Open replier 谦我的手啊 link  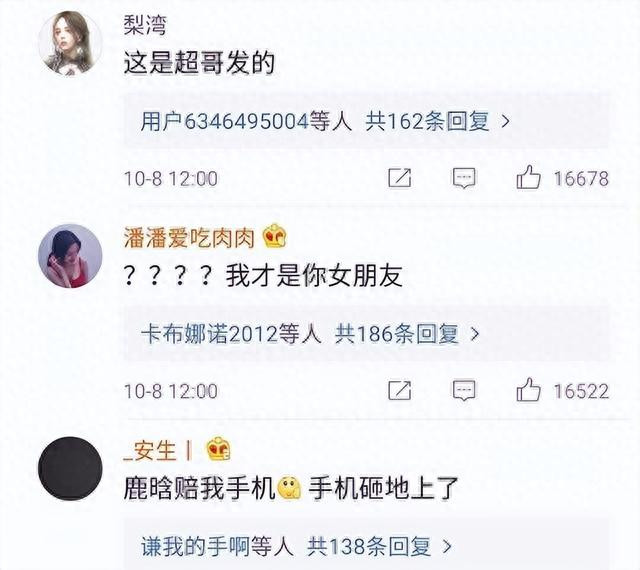pos(195,547)
